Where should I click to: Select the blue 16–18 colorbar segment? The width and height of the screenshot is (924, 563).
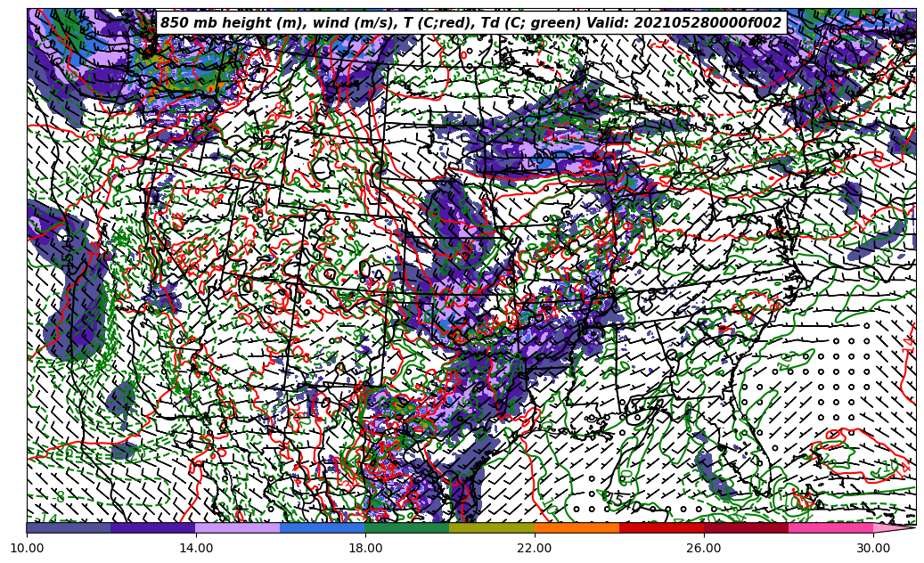pyautogui.click(x=323, y=527)
